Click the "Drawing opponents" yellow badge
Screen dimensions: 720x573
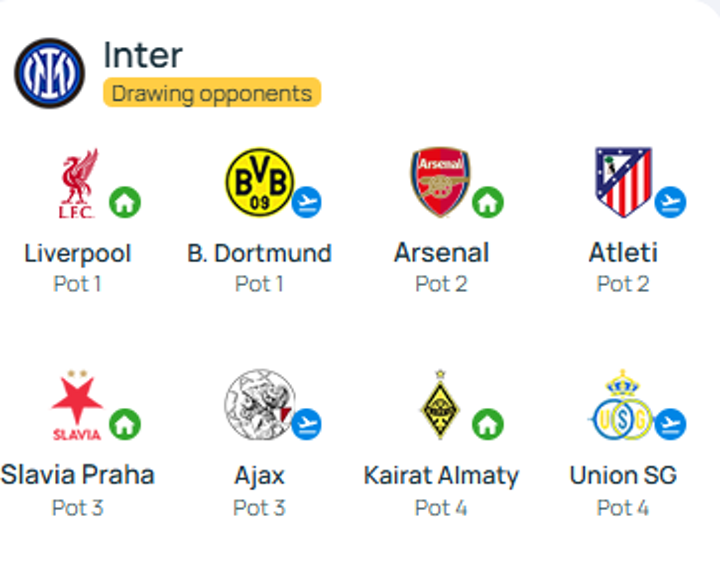pyautogui.click(x=212, y=93)
